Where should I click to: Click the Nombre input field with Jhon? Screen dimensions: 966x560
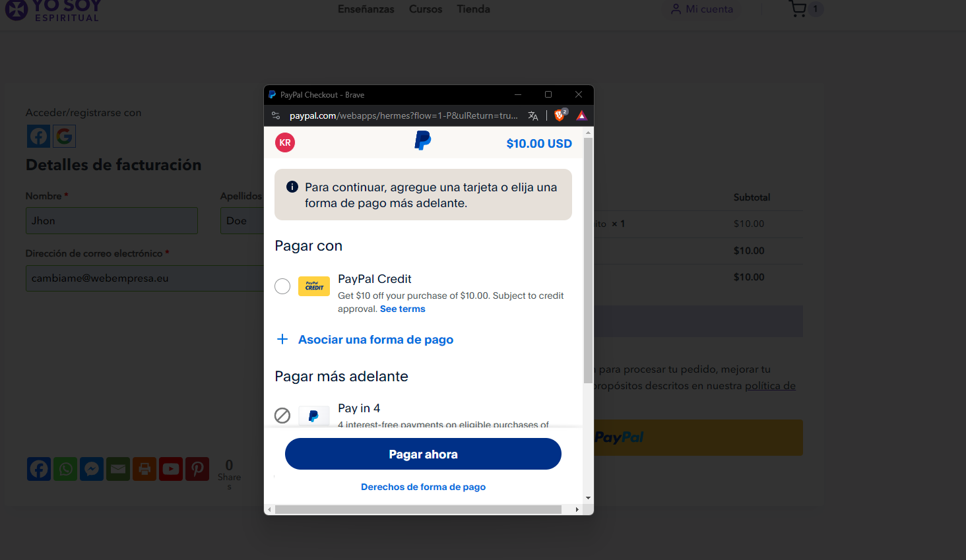[x=112, y=220]
